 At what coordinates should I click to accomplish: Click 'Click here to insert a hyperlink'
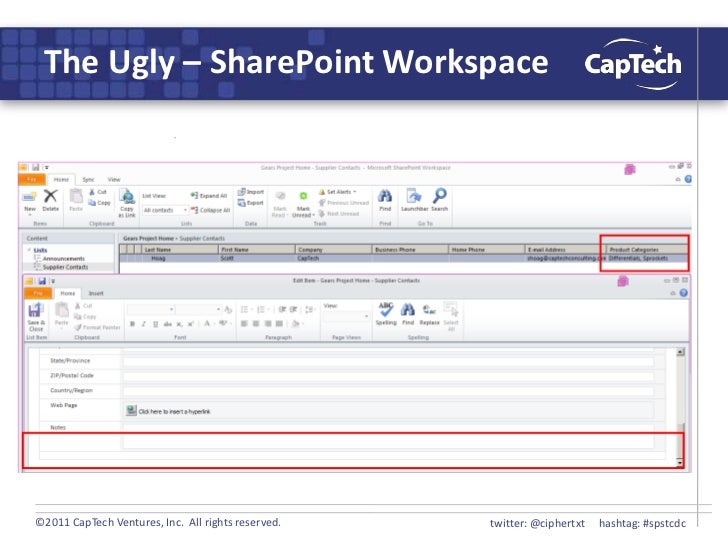[174, 411]
